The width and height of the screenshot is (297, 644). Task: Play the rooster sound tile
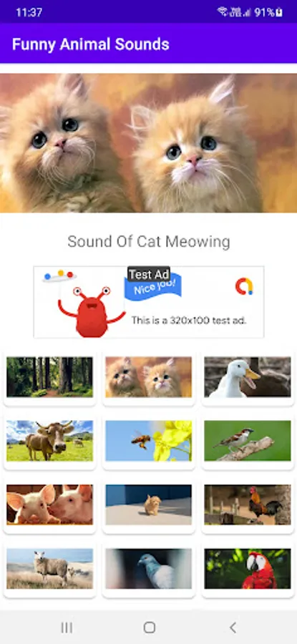pos(248,504)
